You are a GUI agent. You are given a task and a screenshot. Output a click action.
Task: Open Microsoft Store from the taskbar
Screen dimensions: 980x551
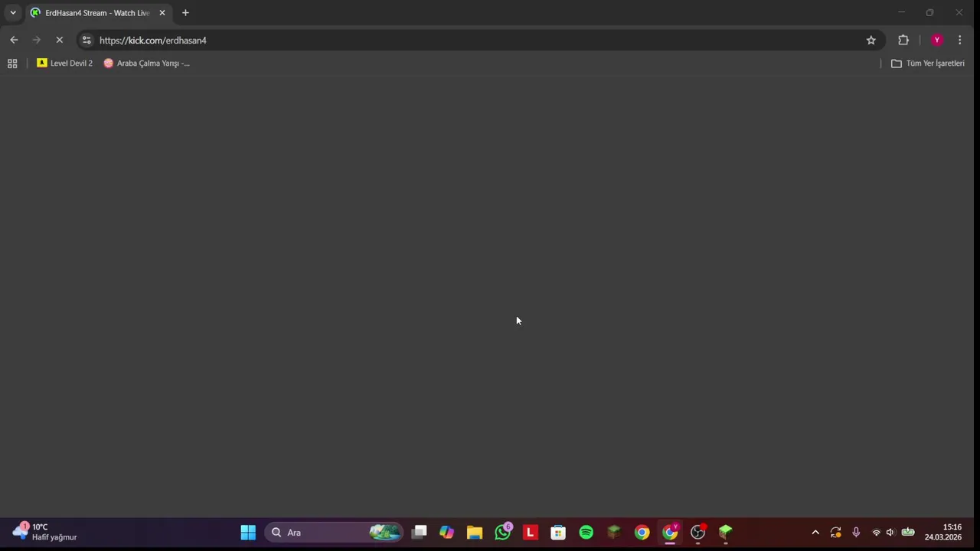pyautogui.click(x=558, y=533)
